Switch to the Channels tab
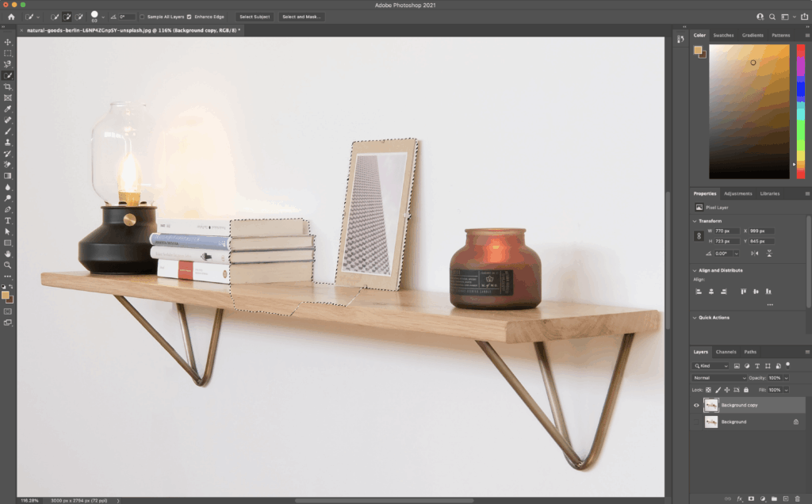 pyautogui.click(x=726, y=352)
